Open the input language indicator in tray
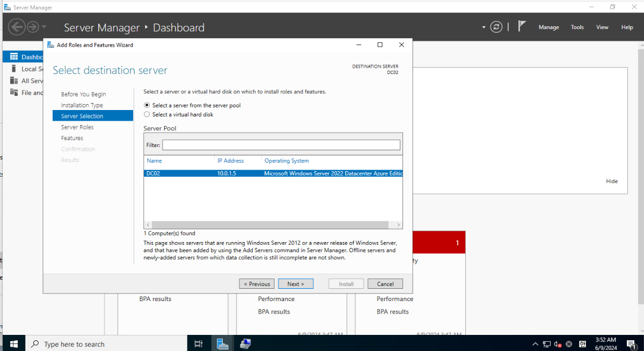Viewport: 644px width, 351px height. click(582, 344)
